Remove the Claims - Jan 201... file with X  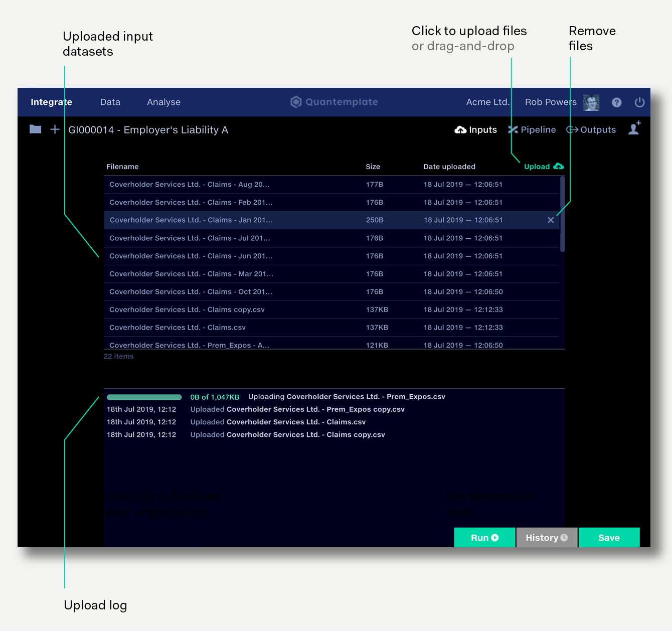[551, 220]
